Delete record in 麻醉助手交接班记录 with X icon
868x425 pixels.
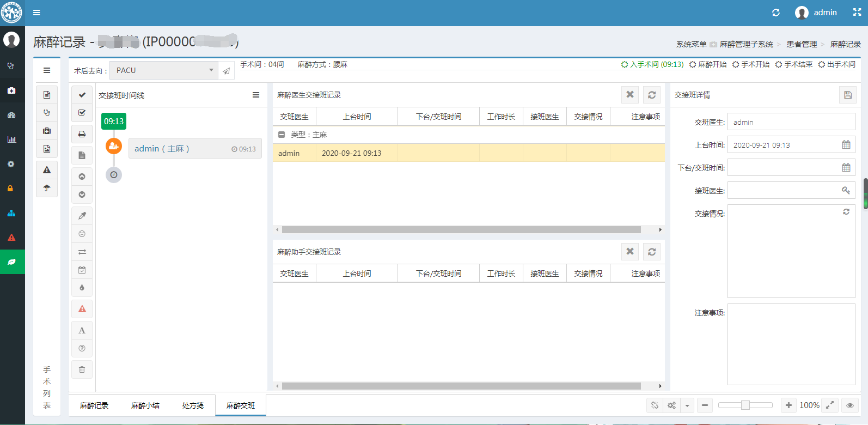click(x=630, y=252)
